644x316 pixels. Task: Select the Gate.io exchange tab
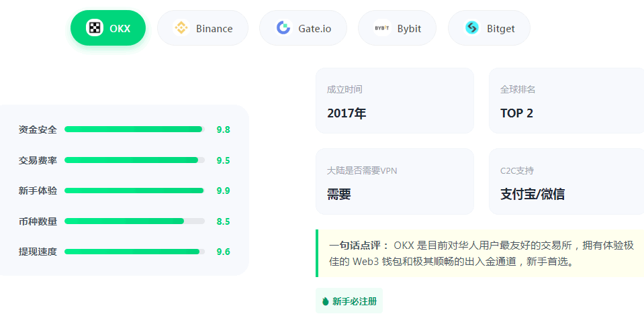[x=304, y=28]
